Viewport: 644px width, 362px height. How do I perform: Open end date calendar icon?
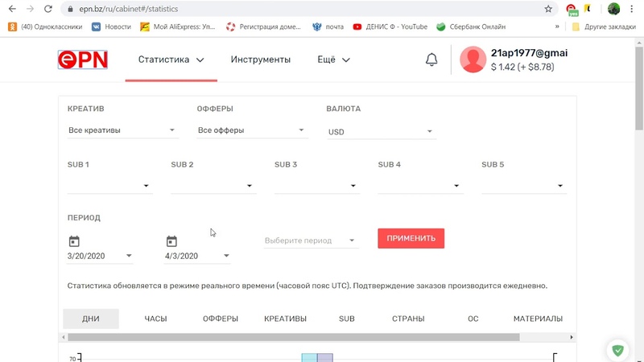(x=171, y=241)
